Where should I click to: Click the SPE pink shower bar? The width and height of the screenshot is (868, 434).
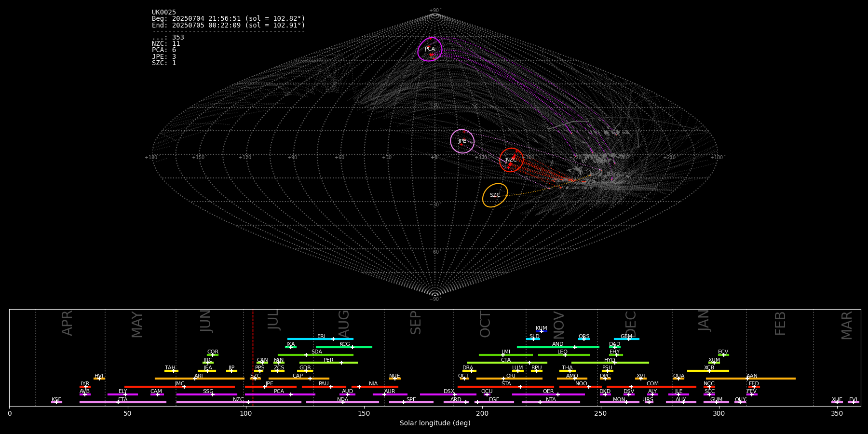point(411,402)
